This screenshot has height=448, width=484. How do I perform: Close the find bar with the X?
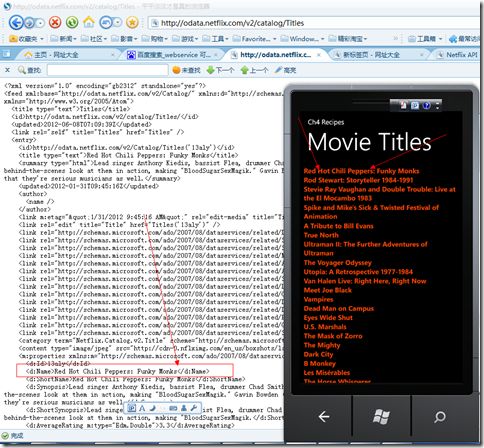tap(7, 70)
